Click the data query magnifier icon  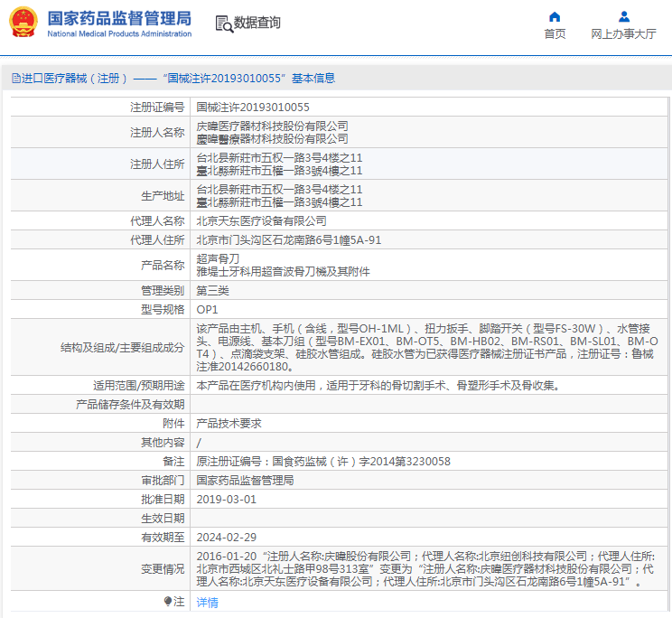coord(223,23)
